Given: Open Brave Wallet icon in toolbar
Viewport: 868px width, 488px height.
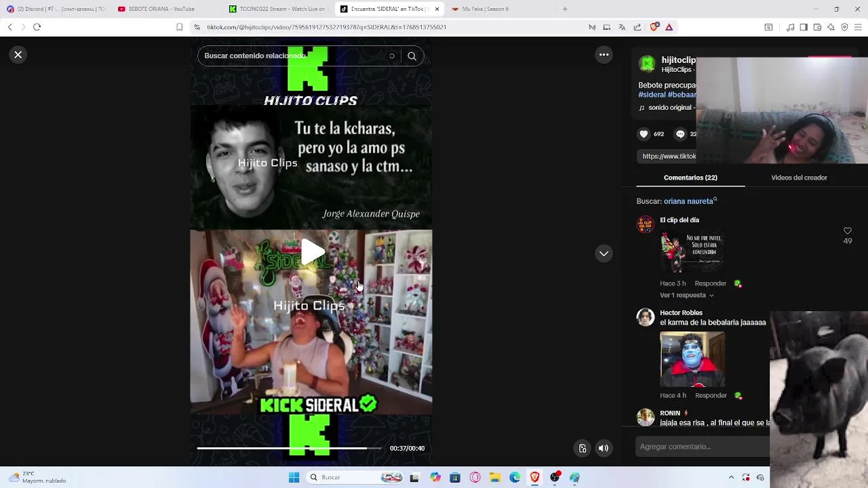Looking at the screenshot, I should (x=817, y=27).
